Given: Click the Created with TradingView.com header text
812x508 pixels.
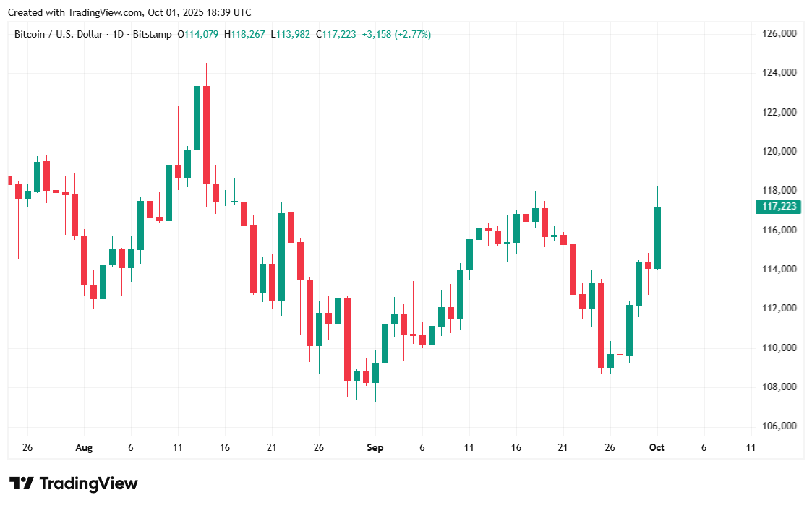Looking at the screenshot, I should (130, 12).
